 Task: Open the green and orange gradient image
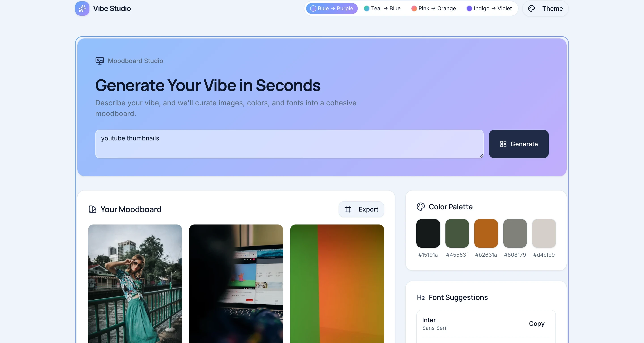(x=337, y=284)
